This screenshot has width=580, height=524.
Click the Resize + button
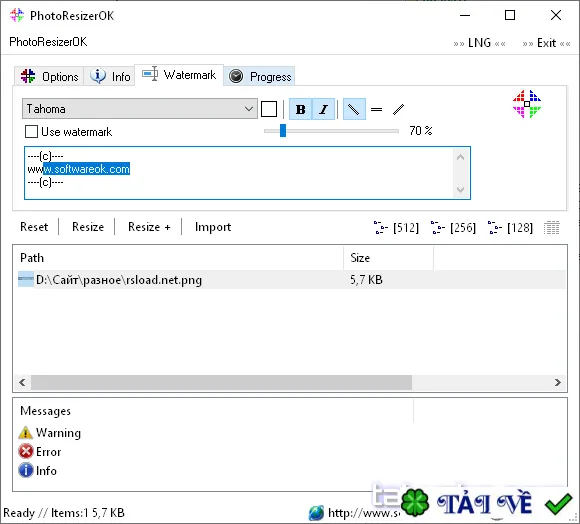click(149, 227)
